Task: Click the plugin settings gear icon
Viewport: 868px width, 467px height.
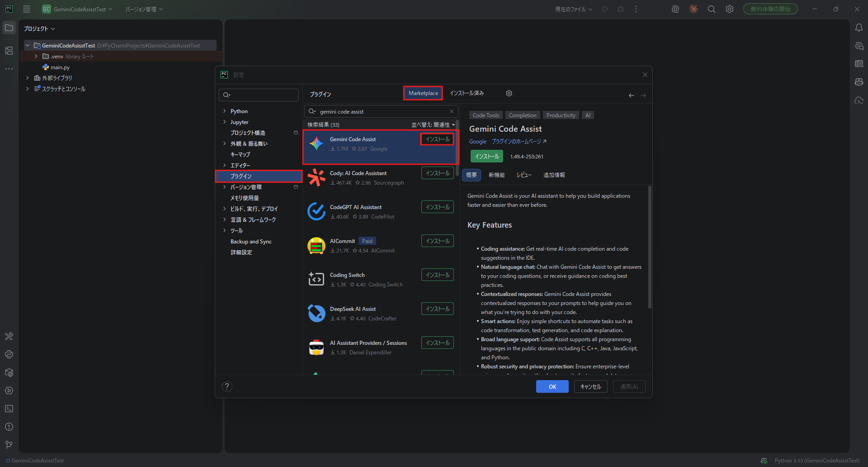Action: tap(509, 93)
